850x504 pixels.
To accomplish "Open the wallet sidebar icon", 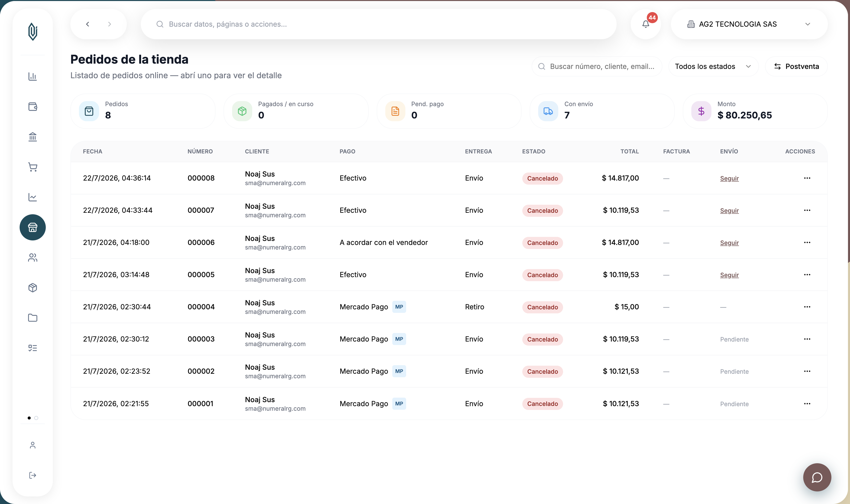I will [33, 107].
